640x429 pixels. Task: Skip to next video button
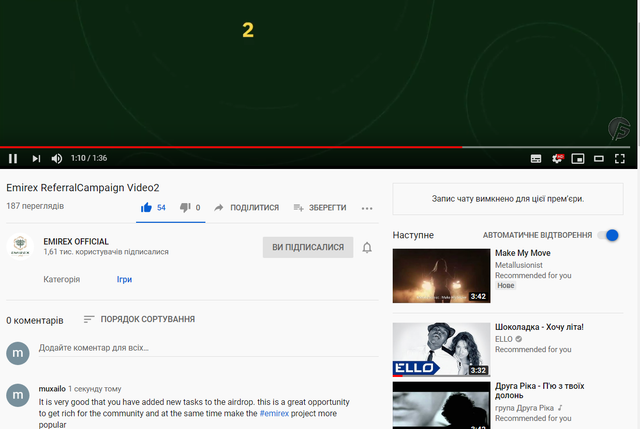pyautogui.click(x=36, y=158)
